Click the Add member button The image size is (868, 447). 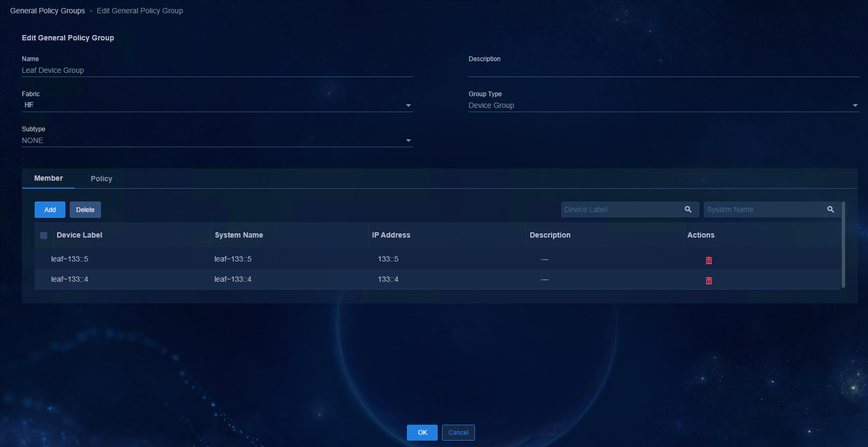50,209
